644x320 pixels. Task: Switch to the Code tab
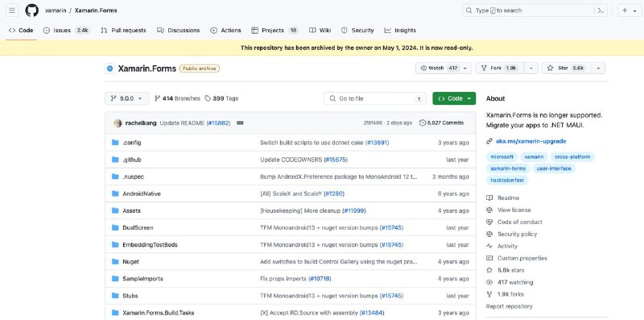[21, 31]
